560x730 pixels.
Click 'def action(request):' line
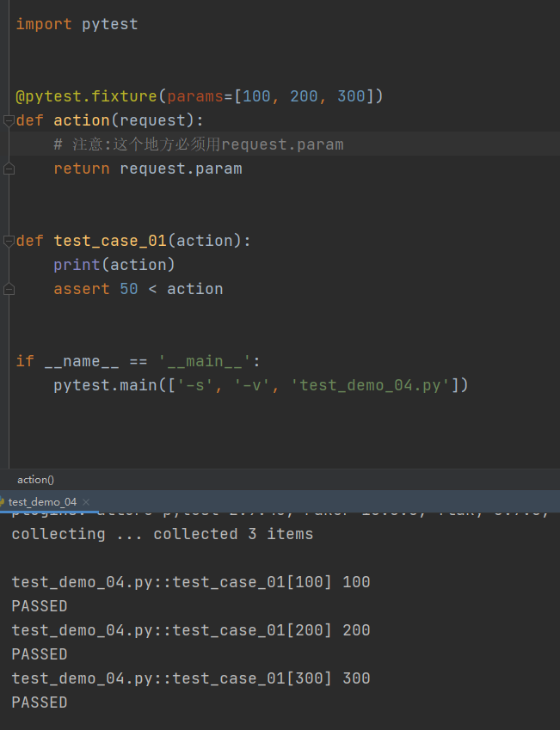click(x=109, y=120)
